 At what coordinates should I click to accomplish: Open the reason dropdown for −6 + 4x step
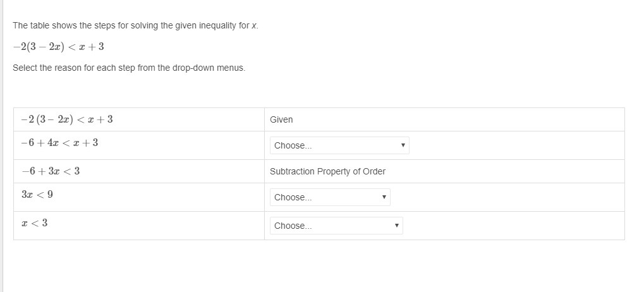pos(339,145)
